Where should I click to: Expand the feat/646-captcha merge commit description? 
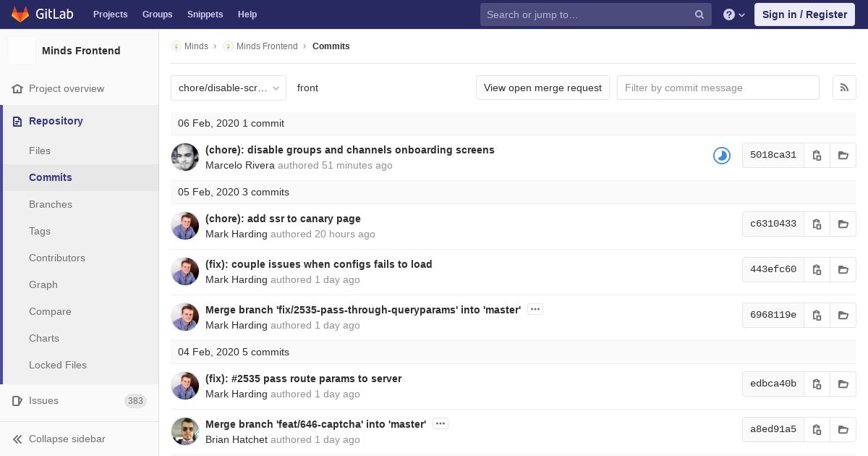440,423
